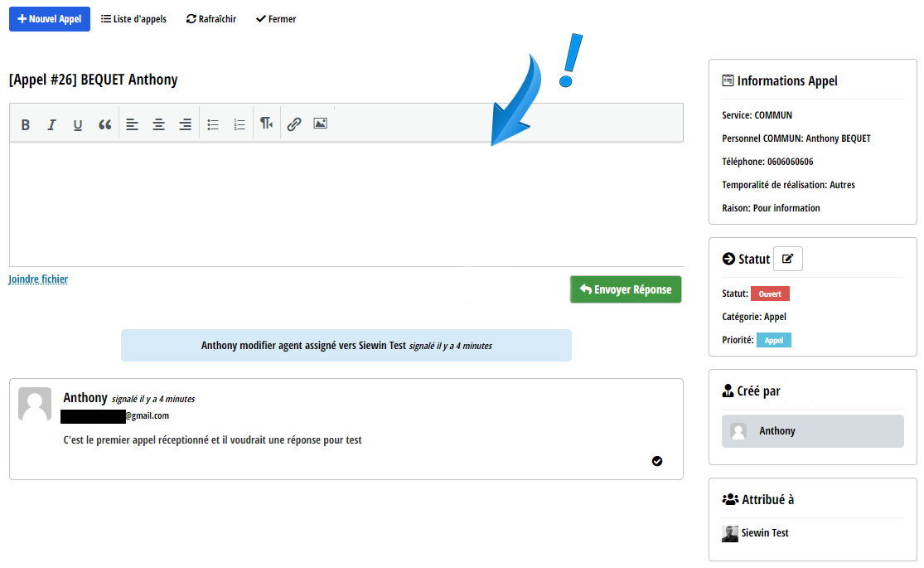Close the call using Fermer
The width and height of the screenshot is (924, 568).
pyautogui.click(x=276, y=19)
